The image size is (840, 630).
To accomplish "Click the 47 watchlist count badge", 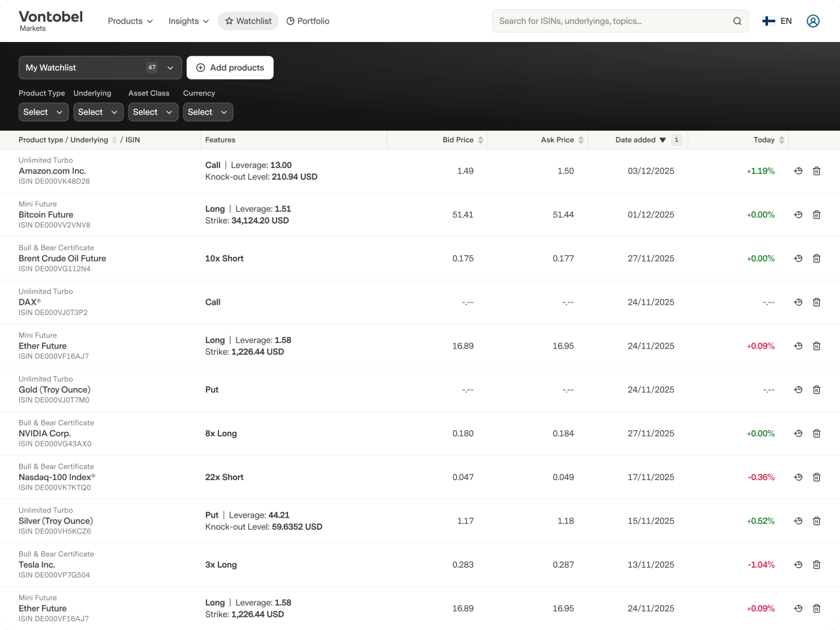I will 152,68.
